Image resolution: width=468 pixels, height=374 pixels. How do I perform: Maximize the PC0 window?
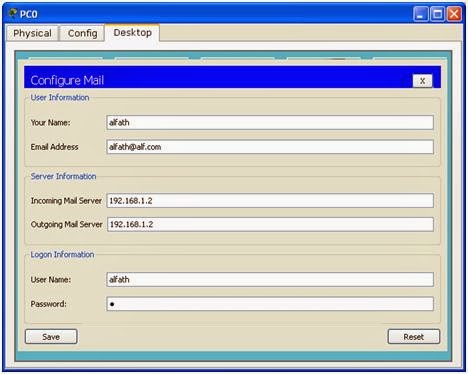pos(437,14)
